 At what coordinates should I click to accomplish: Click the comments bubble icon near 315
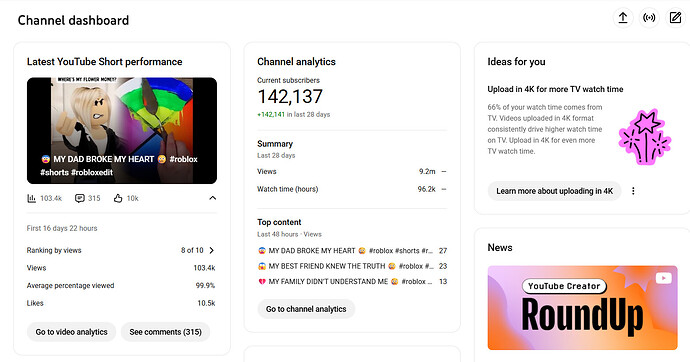click(80, 198)
